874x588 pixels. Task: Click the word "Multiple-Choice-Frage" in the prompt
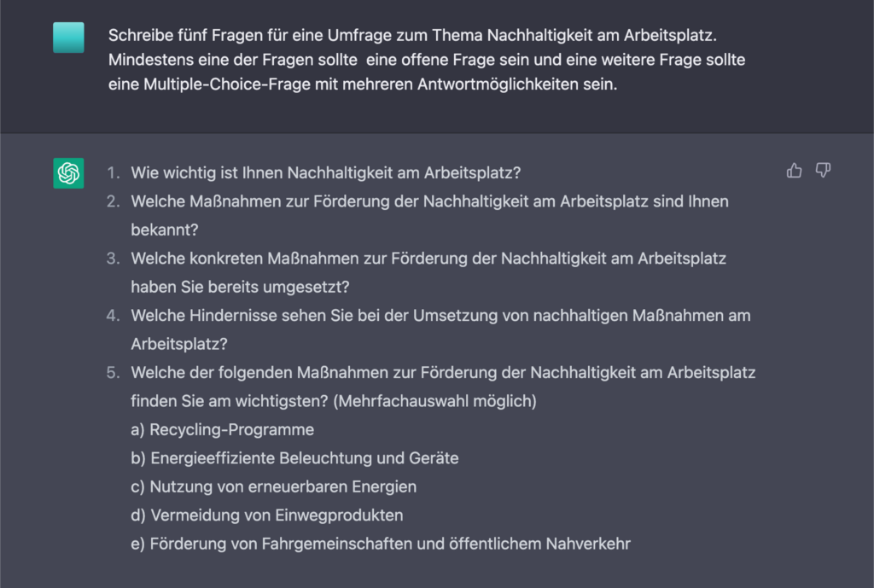pos(227,84)
